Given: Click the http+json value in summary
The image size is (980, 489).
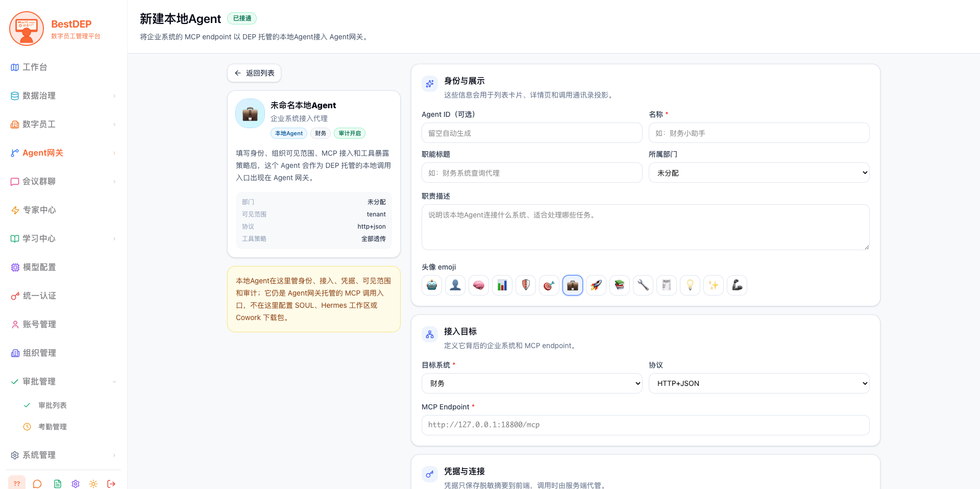Looking at the screenshot, I should pos(372,227).
